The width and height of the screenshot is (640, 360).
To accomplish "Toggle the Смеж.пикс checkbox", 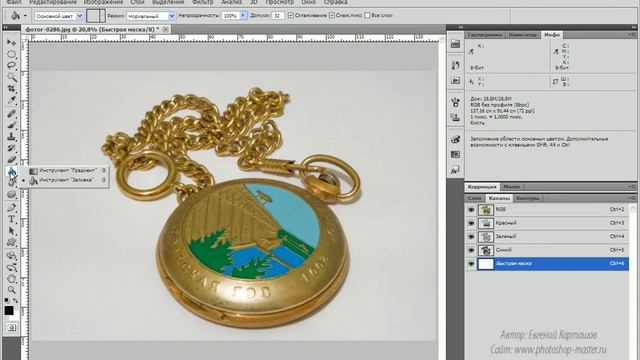I will tap(332, 16).
